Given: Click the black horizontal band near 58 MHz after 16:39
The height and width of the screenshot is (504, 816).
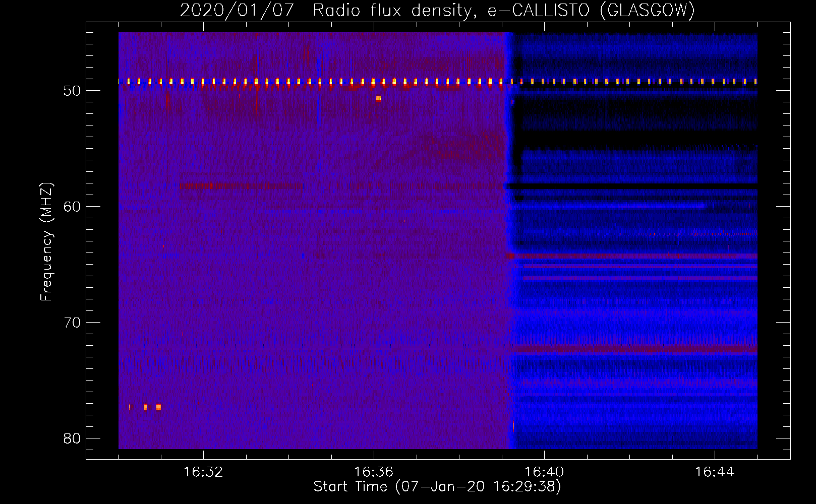Looking at the screenshot, I should pos(632,186).
